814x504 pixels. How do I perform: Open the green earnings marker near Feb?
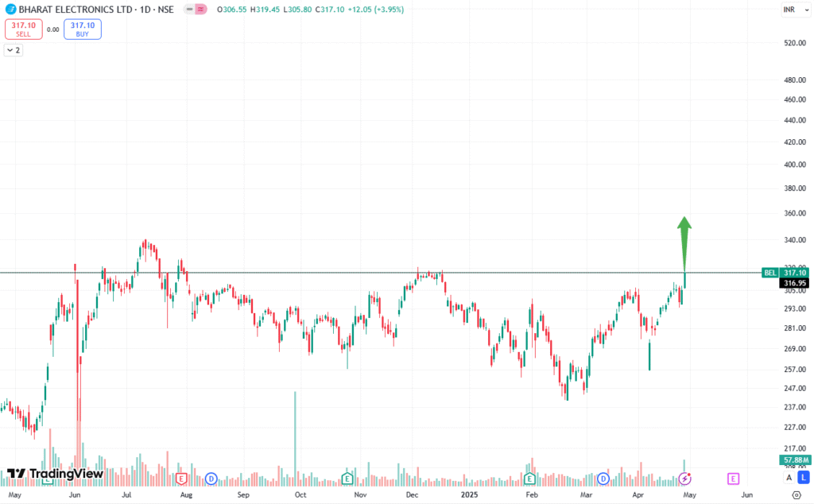(x=529, y=479)
